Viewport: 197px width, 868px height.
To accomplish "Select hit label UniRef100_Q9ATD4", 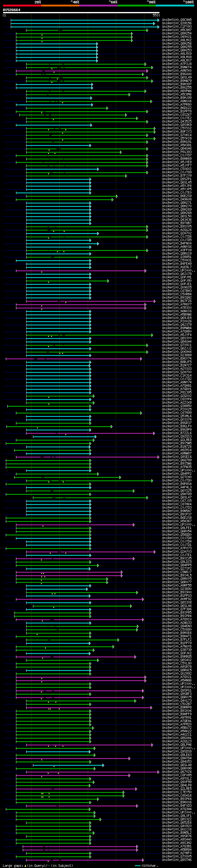I will click(177, 758).
